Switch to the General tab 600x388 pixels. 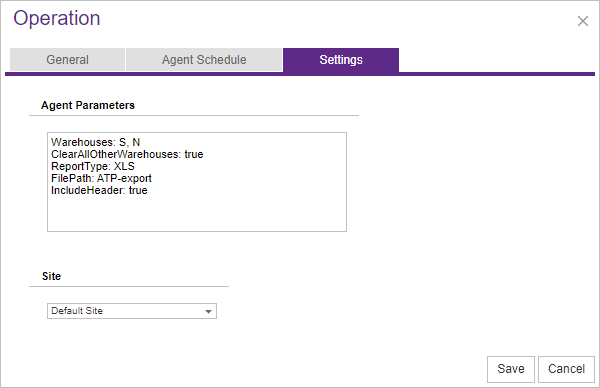[67, 60]
